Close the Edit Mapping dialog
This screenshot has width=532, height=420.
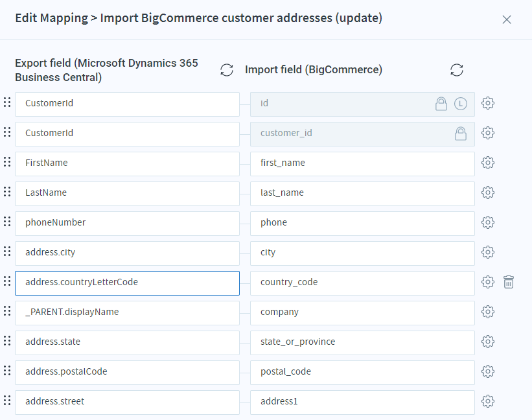coord(507,19)
